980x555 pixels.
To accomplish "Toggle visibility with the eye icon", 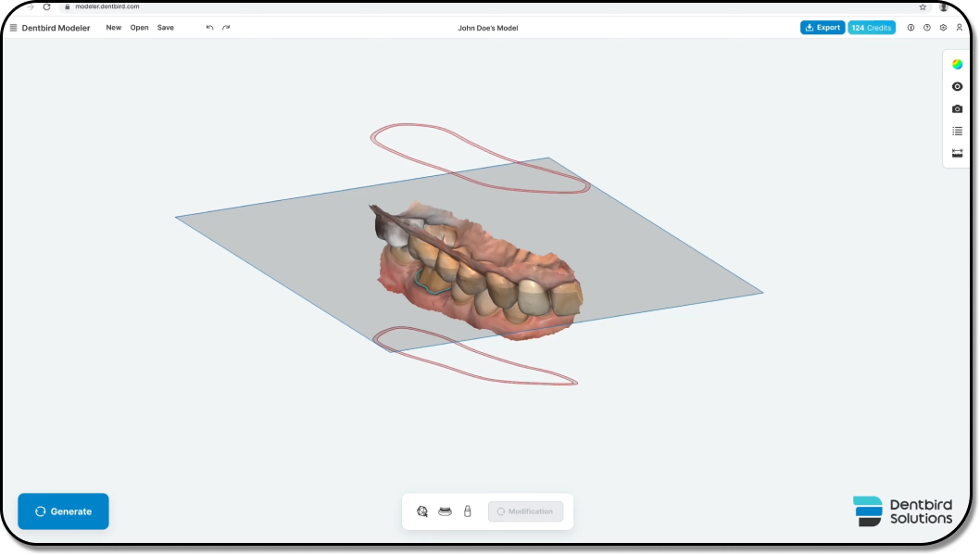I will pyautogui.click(x=957, y=87).
